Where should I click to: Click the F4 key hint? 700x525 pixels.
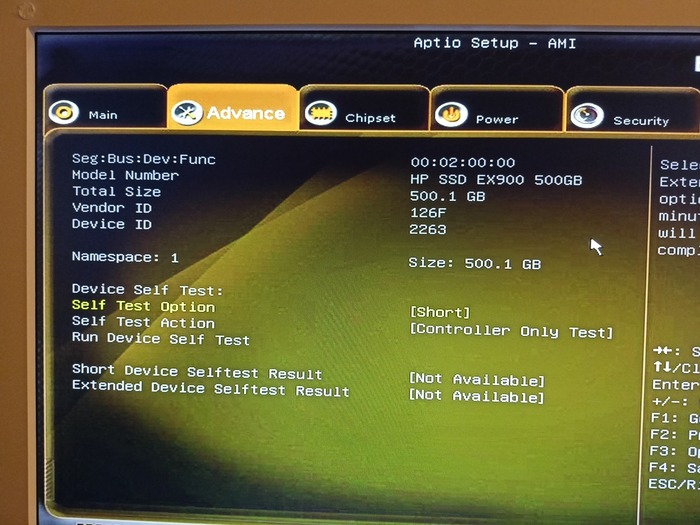pyautogui.click(x=674, y=468)
